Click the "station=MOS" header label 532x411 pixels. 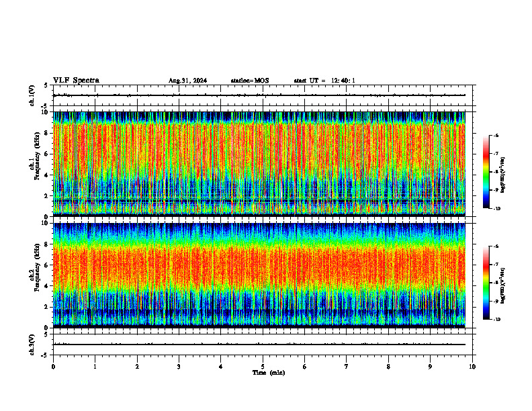tap(250, 81)
